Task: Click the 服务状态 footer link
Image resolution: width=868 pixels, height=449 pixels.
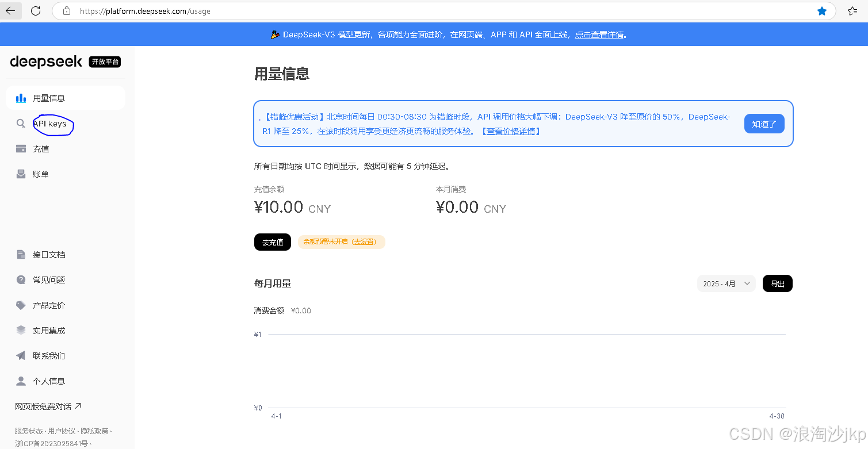Action: pos(29,431)
